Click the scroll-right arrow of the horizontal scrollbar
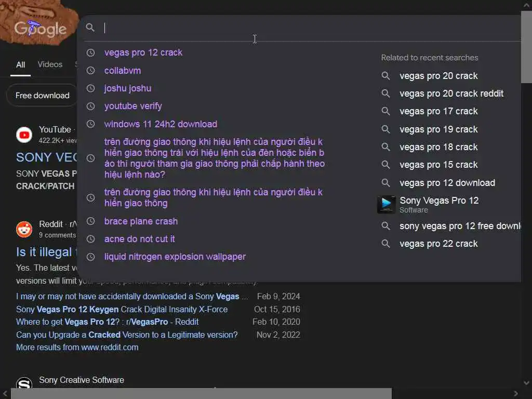532x399 pixels. pos(516,394)
